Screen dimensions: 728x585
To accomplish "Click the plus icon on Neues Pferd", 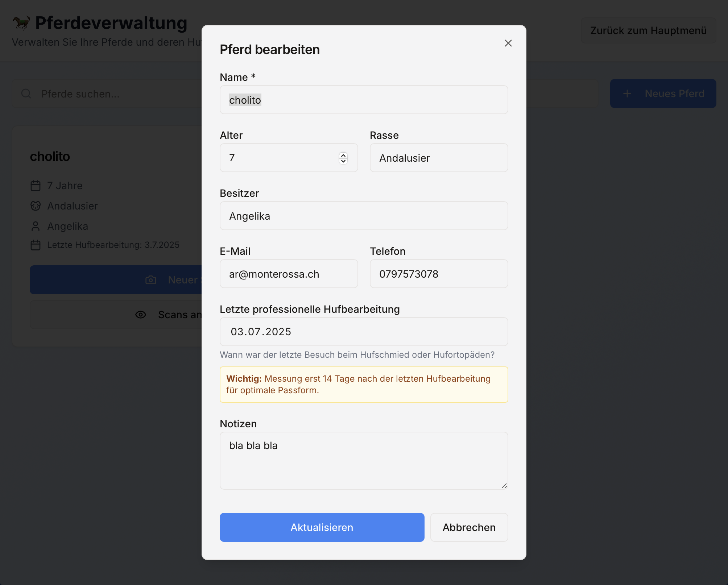I will (627, 94).
